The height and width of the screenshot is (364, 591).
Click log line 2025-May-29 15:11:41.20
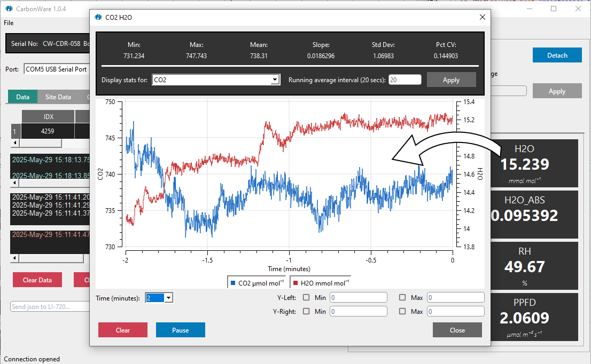[x=51, y=197]
